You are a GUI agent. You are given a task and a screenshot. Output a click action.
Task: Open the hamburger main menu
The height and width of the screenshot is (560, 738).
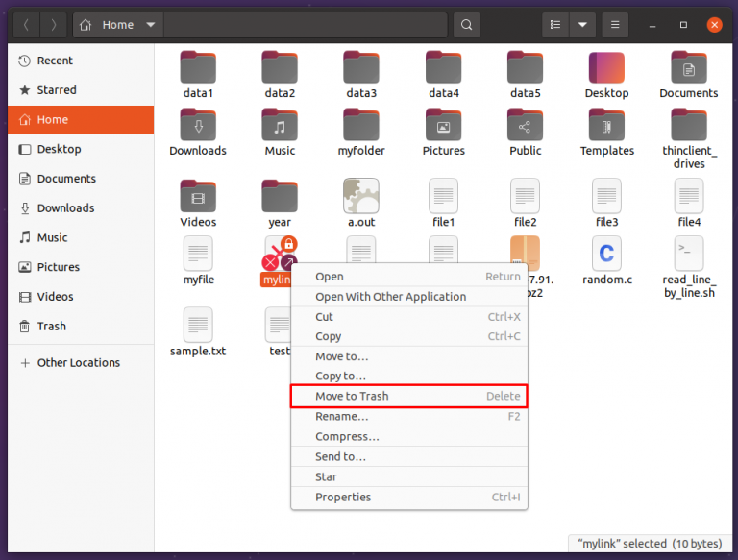pyautogui.click(x=616, y=25)
